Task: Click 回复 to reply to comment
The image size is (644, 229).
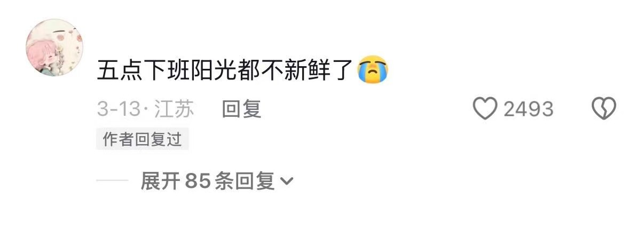Action: pyautogui.click(x=241, y=109)
